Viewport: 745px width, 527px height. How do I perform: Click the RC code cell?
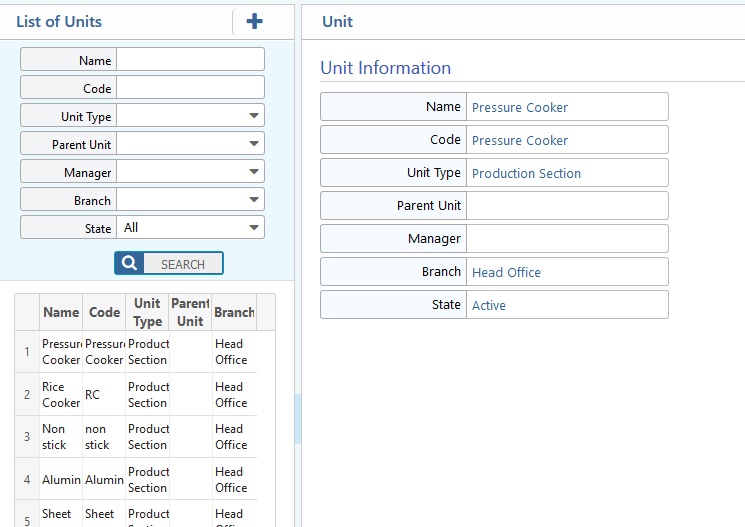[x=104, y=394]
